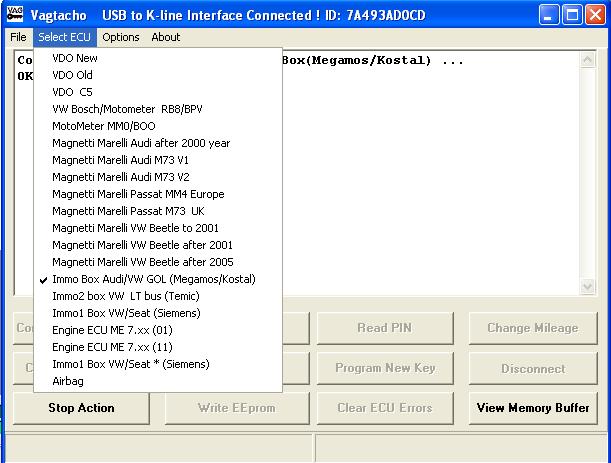Select Magnetti Marelli Audi M73 V2

[158, 177]
